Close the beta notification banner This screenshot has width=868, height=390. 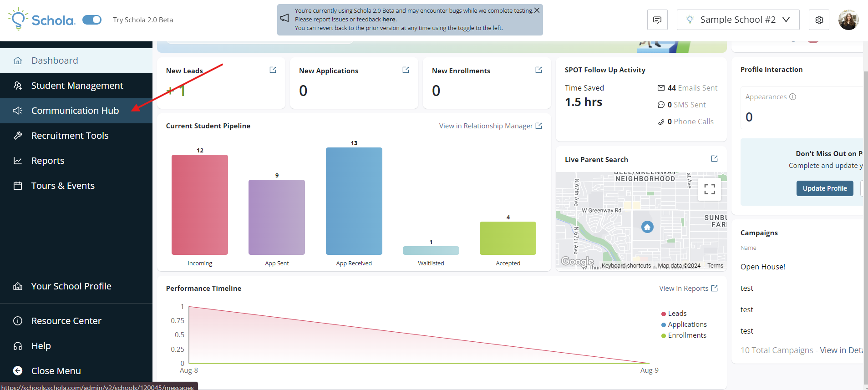click(x=537, y=10)
